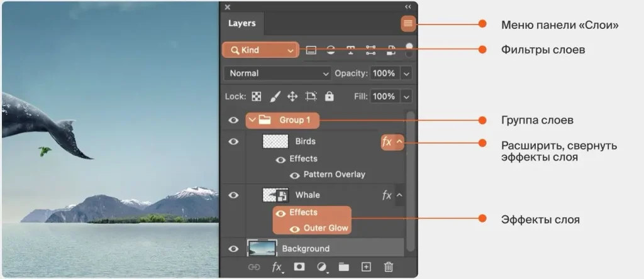Filter for type layers
The height and width of the screenshot is (279, 644).
(351, 51)
